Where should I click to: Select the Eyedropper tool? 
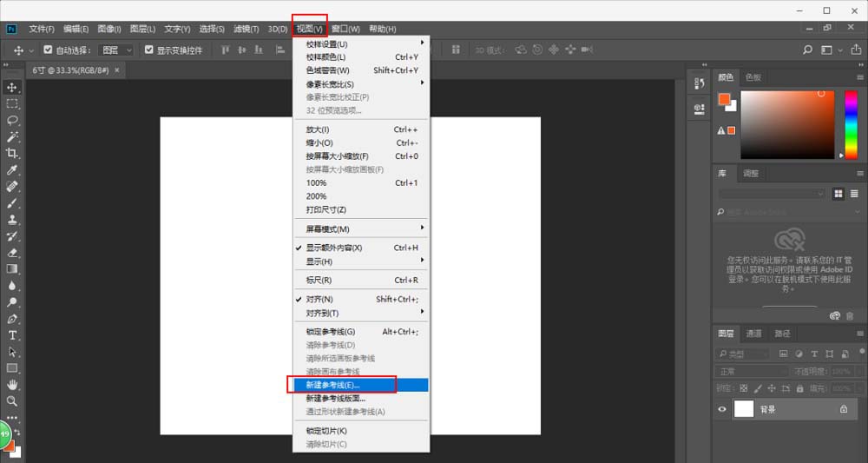coord(12,170)
